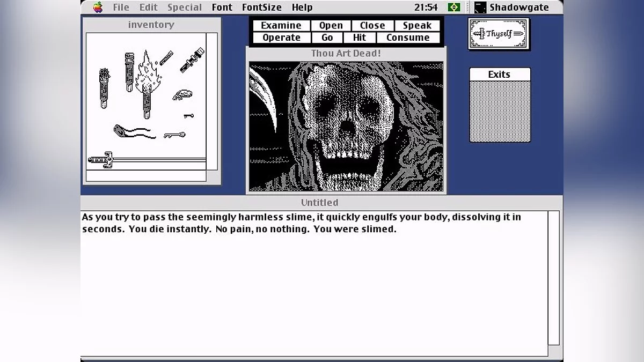Screen dimensions: 644x362
Task: Open the Apple menu
Action: point(98,7)
